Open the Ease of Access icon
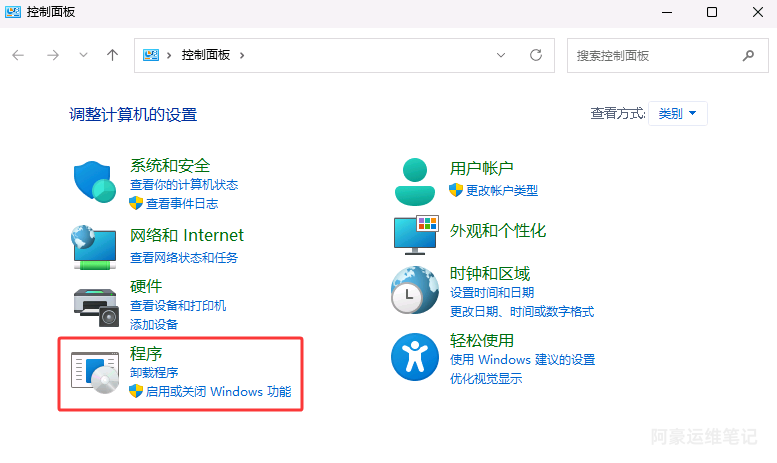 (x=415, y=357)
